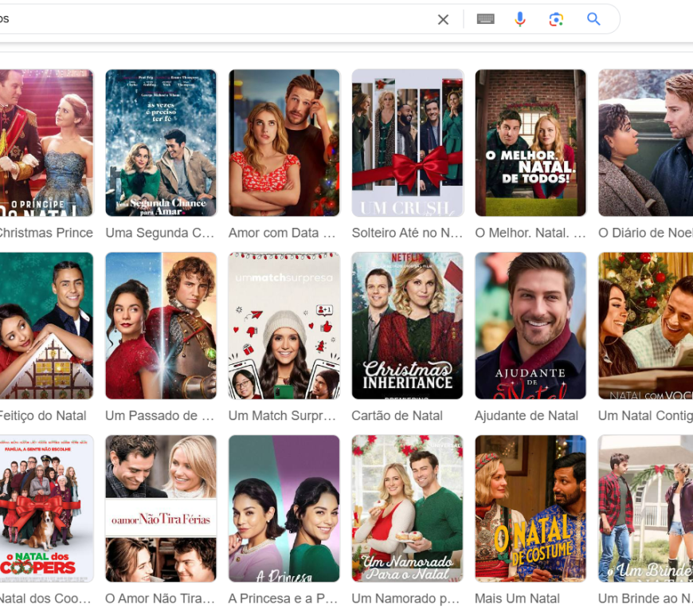This screenshot has height=616, width=693.
Task: Click the blue magnifier search button
Action: point(593,20)
